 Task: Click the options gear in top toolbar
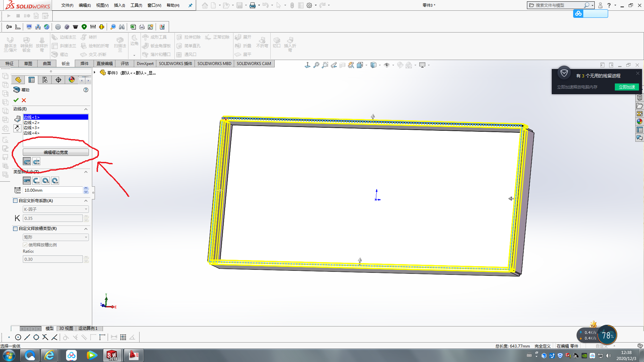[309, 5]
